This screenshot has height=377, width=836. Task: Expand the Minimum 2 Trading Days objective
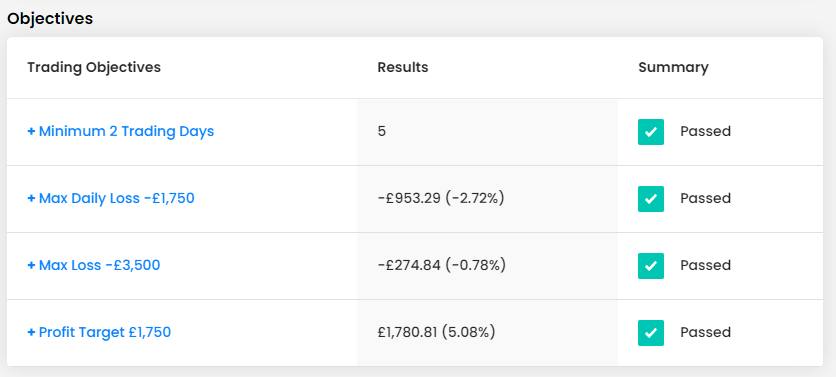point(120,131)
